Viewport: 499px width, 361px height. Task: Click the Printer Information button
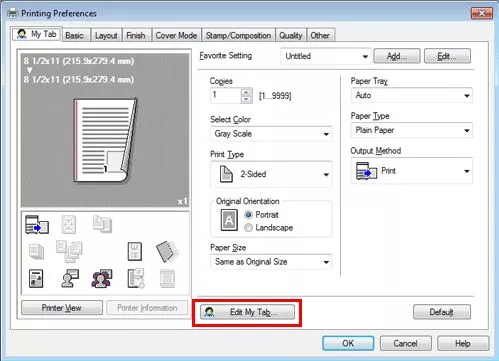click(x=147, y=308)
